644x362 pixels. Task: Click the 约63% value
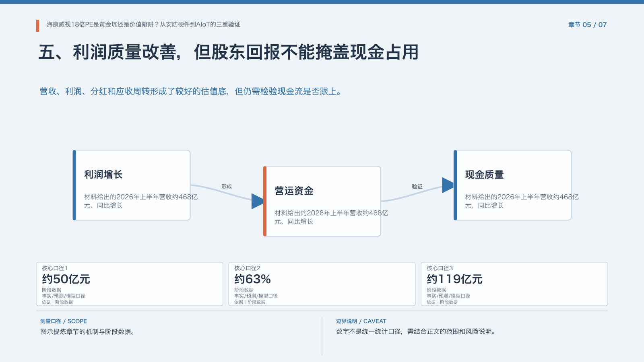(252, 279)
